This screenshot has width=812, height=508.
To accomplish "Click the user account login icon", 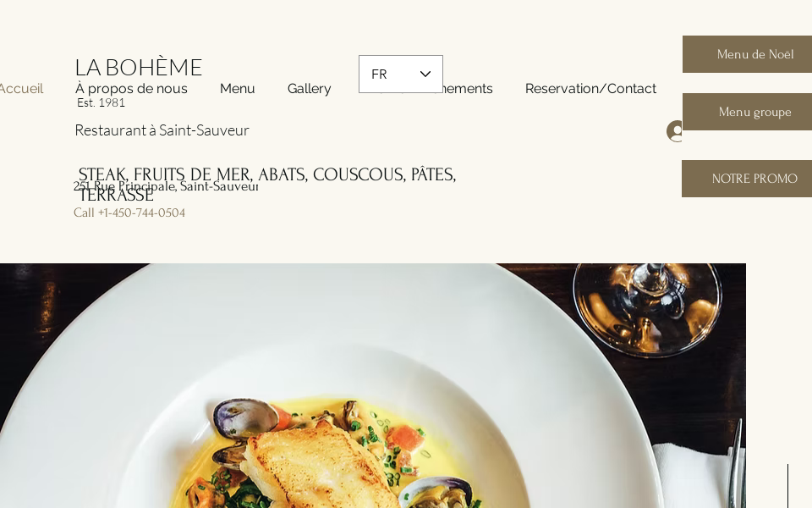I will click(674, 131).
